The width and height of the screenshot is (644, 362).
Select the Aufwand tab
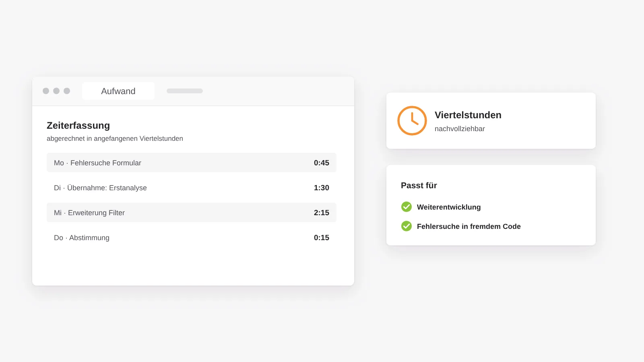pyautogui.click(x=118, y=91)
